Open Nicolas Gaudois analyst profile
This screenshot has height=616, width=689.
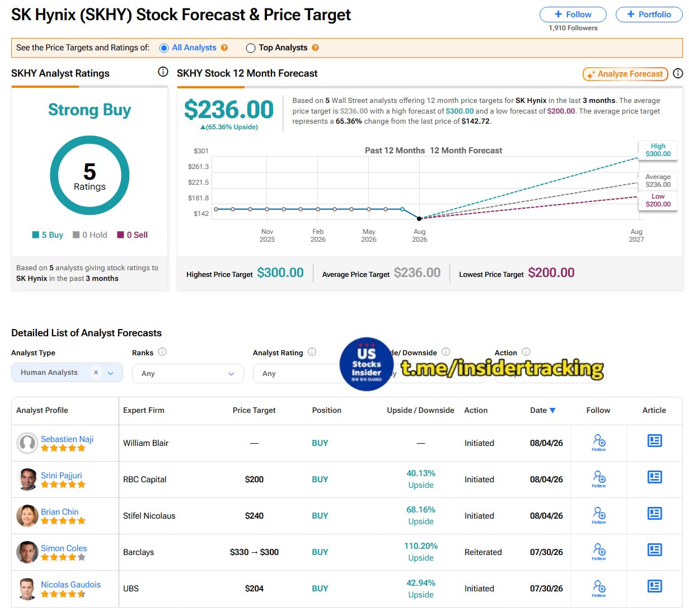point(71,585)
